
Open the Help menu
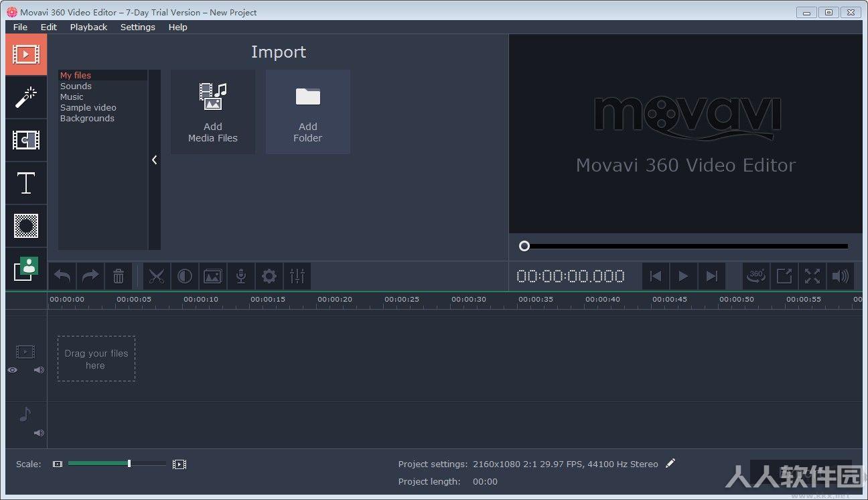tap(177, 27)
